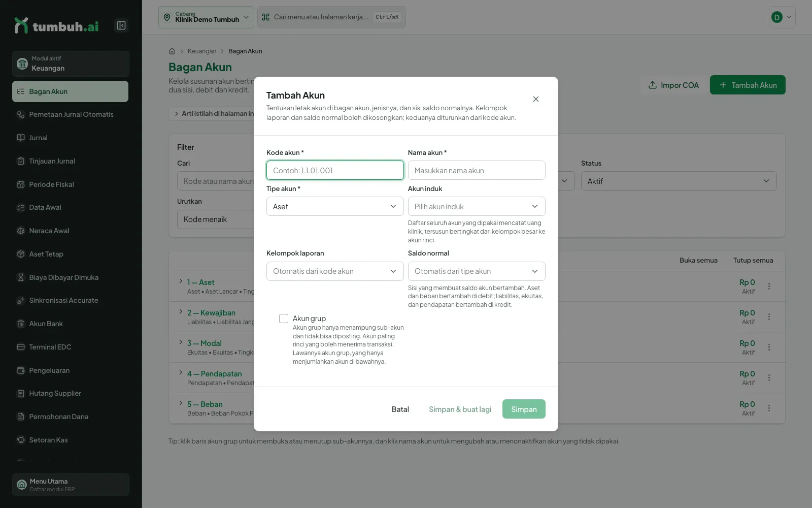Tick the Akun grup checkbox
Image resolution: width=812 pixels, height=508 pixels.
point(284,319)
